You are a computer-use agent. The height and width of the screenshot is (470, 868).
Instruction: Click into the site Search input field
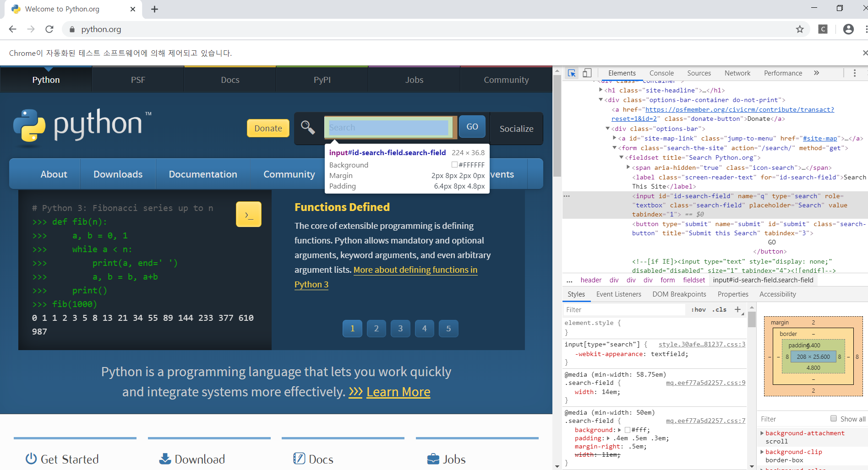(x=388, y=128)
